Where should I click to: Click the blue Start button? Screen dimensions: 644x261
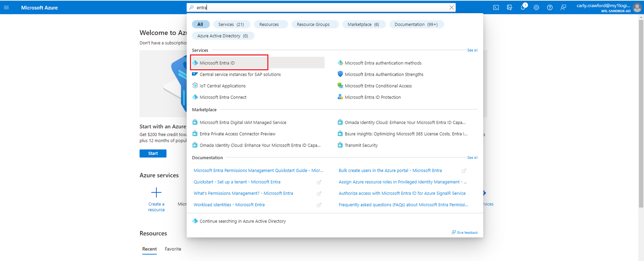153,153
